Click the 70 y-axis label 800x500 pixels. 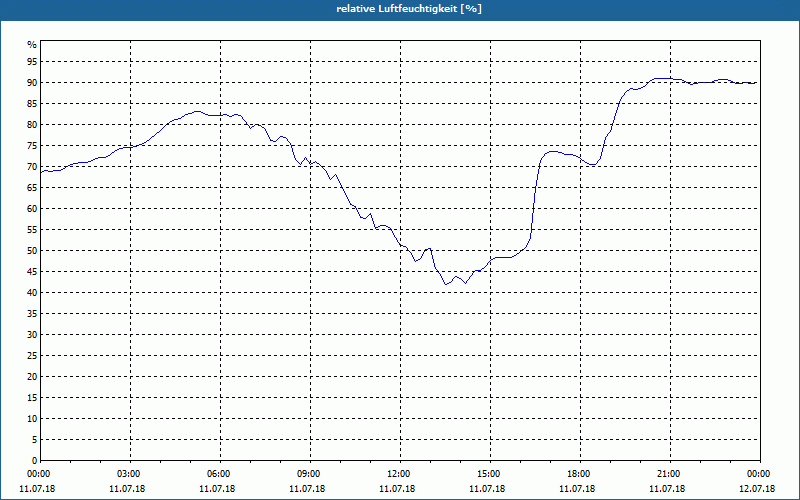click(32, 167)
